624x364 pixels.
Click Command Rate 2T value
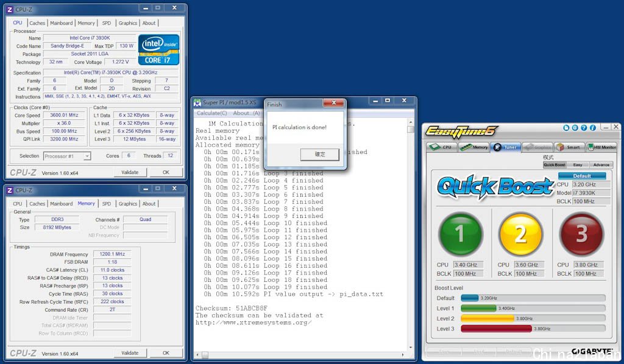click(x=112, y=310)
